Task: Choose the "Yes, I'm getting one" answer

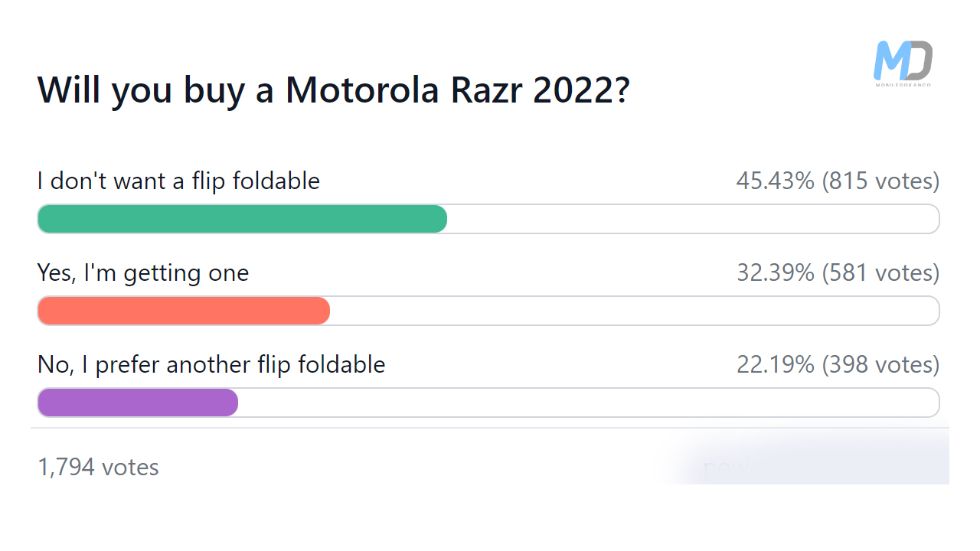Action: 143,273
